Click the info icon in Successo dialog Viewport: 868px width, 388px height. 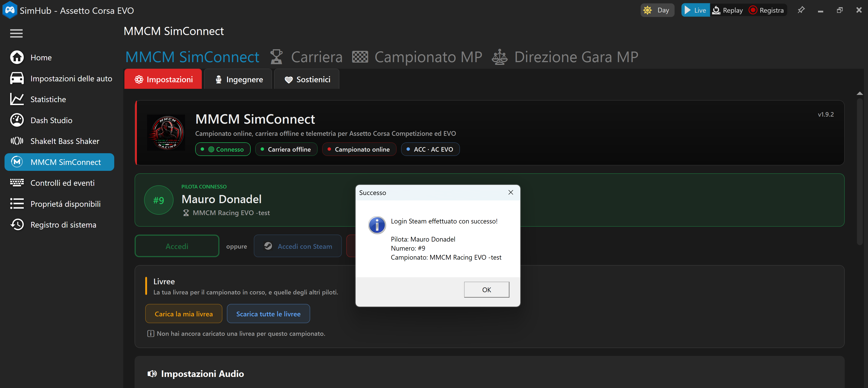click(377, 225)
